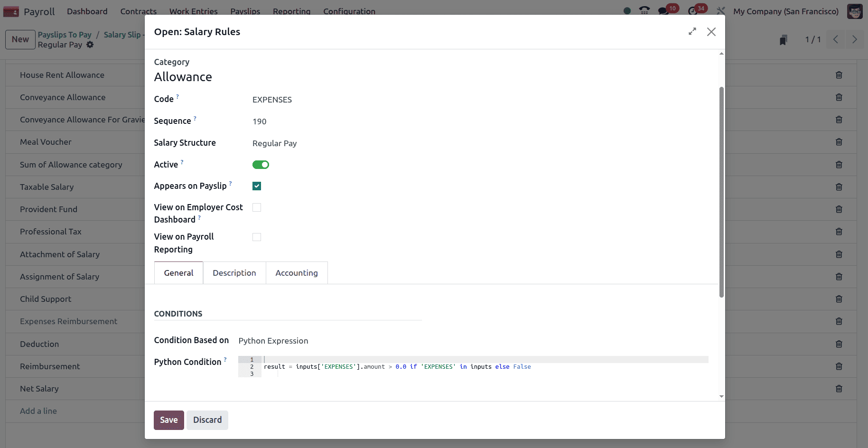
Task: Delete the Child Support rule via trash icon
Action: (x=839, y=299)
